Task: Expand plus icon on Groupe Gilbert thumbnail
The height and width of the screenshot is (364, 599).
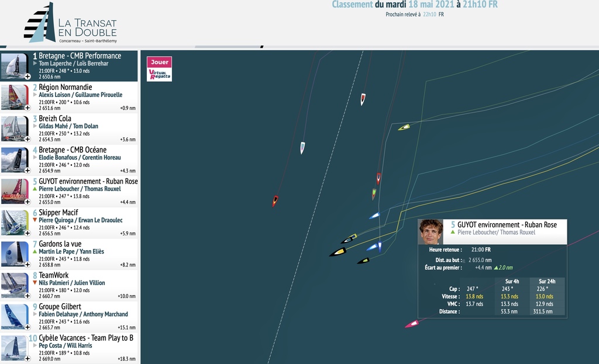Action: (27, 327)
